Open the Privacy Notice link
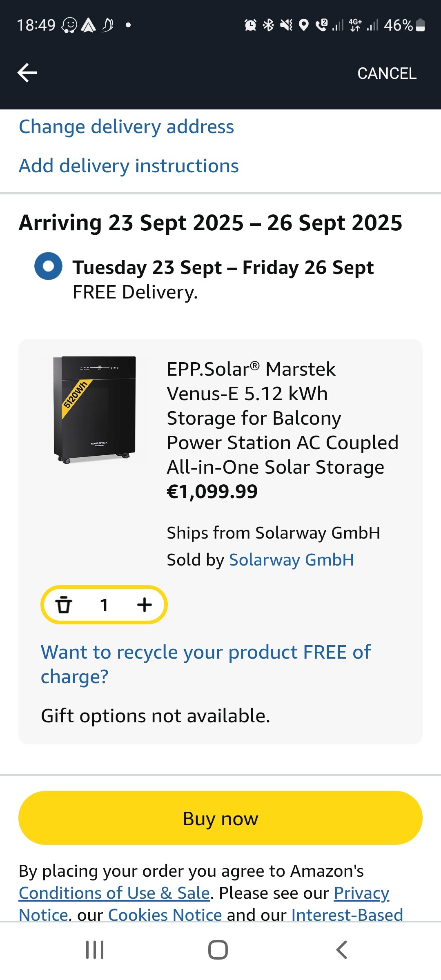 (x=361, y=893)
